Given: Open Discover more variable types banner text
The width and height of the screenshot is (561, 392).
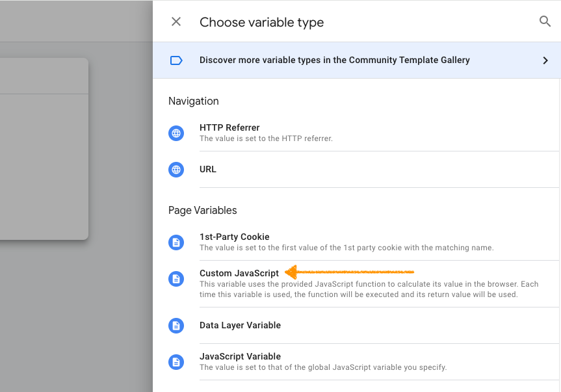Looking at the screenshot, I should point(334,60).
